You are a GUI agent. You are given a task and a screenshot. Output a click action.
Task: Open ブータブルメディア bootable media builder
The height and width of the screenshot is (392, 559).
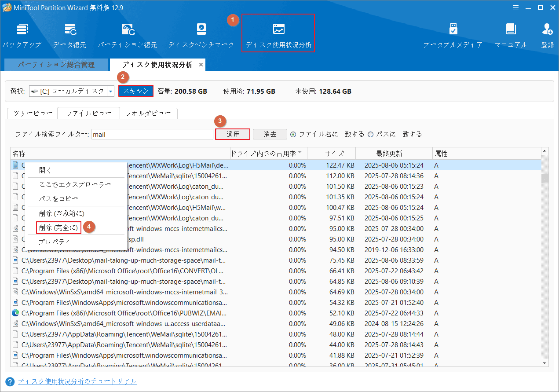coord(453,36)
